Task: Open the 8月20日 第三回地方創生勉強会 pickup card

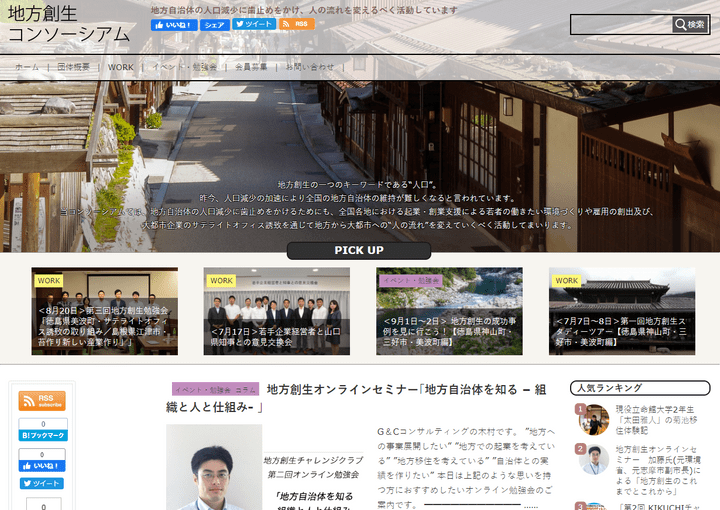Action: [105, 311]
